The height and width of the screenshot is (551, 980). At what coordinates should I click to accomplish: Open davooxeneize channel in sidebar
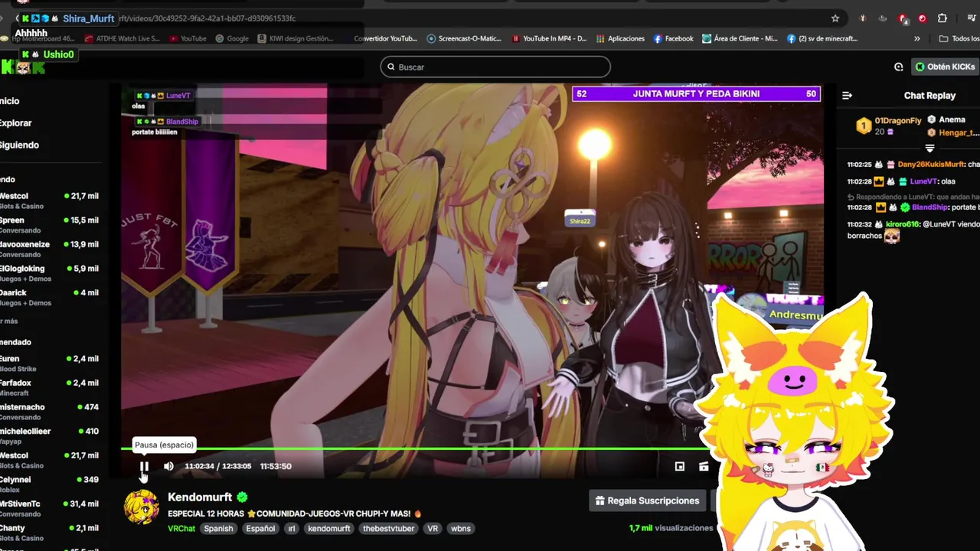[50, 249]
